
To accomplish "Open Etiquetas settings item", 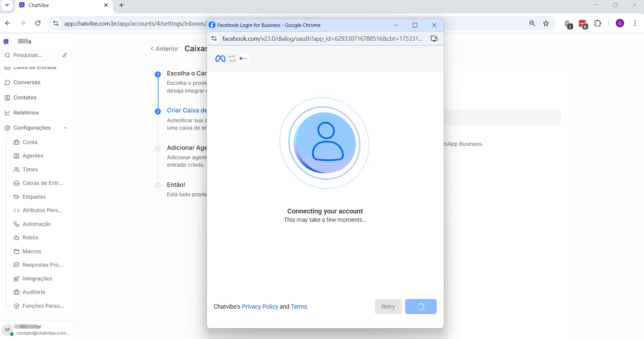I will (x=34, y=197).
